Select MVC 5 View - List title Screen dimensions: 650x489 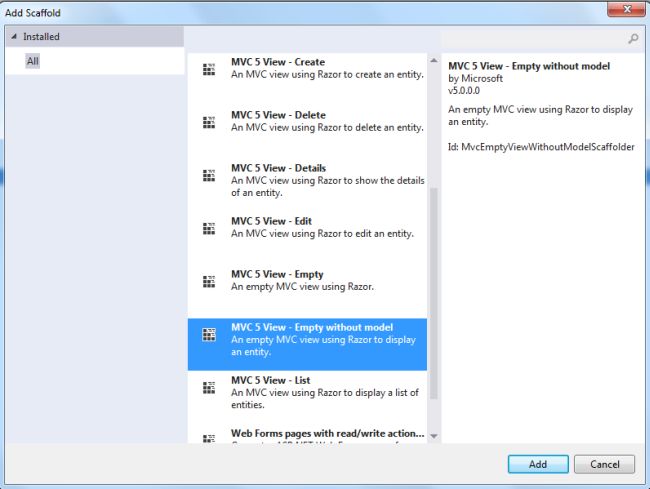coord(270,380)
